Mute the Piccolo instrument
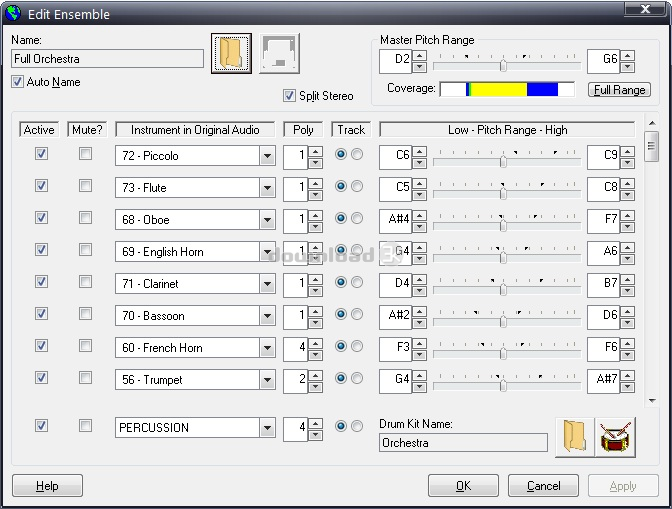The width and height of the screenshot is (672, 509). [86, 154]
